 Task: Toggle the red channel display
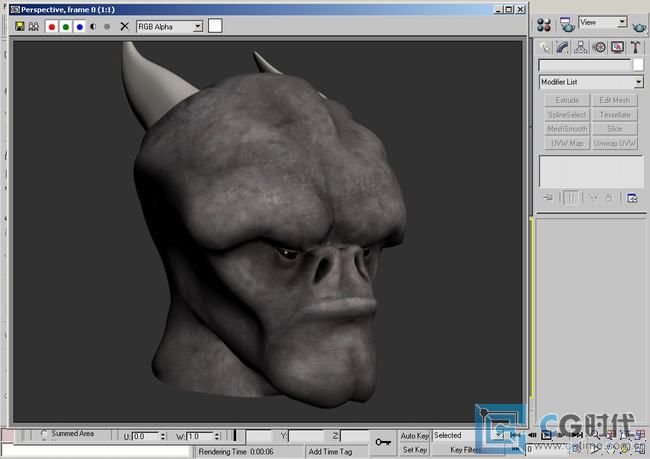[x=52, y=27]
